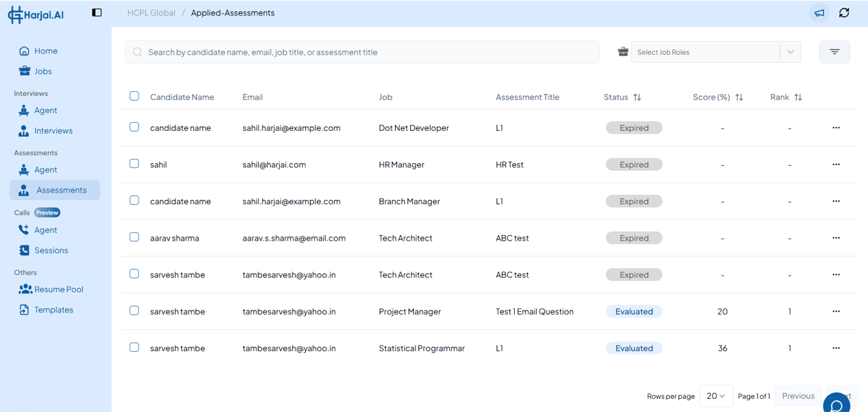This screenshot has width=868, height=412.
Task: Open the announcements megaphone icon
Action: pos(819,13)
